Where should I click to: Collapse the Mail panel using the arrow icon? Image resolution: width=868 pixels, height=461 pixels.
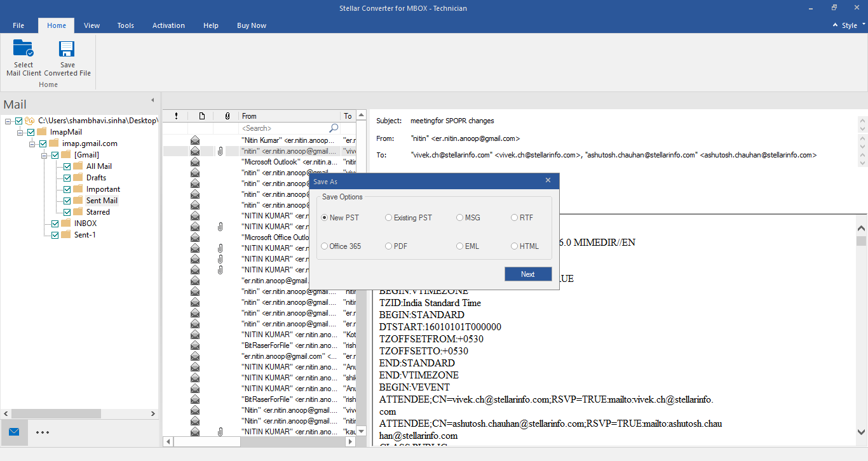[152, 100]
